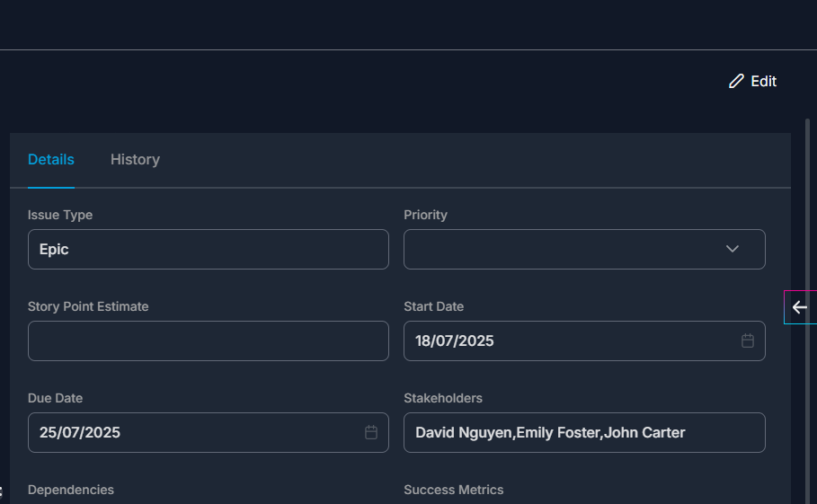Select the Issue Type field showing Epic
The width and height of the screenshot is (817, 504).
coord(209,250)
